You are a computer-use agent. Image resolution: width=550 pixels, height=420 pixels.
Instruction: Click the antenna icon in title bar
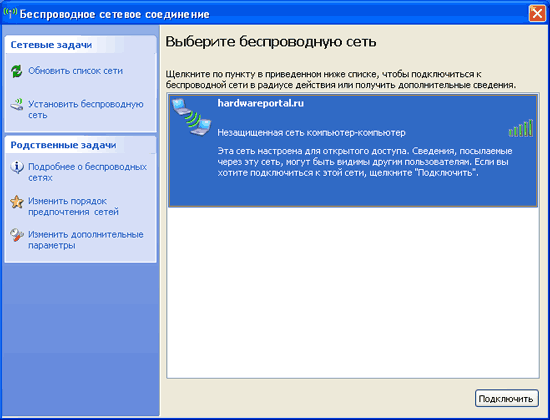pyautogui.click(x=10, y=13)
